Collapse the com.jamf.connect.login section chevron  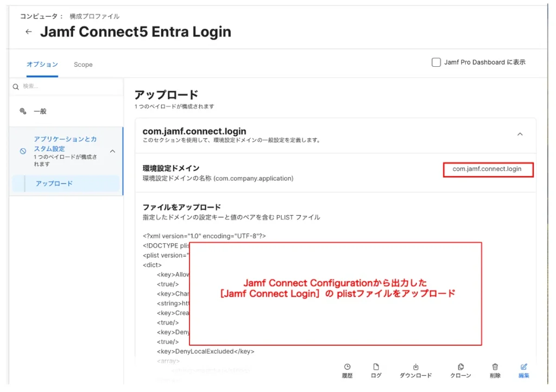pyautogui.click(x=520, y=134)
